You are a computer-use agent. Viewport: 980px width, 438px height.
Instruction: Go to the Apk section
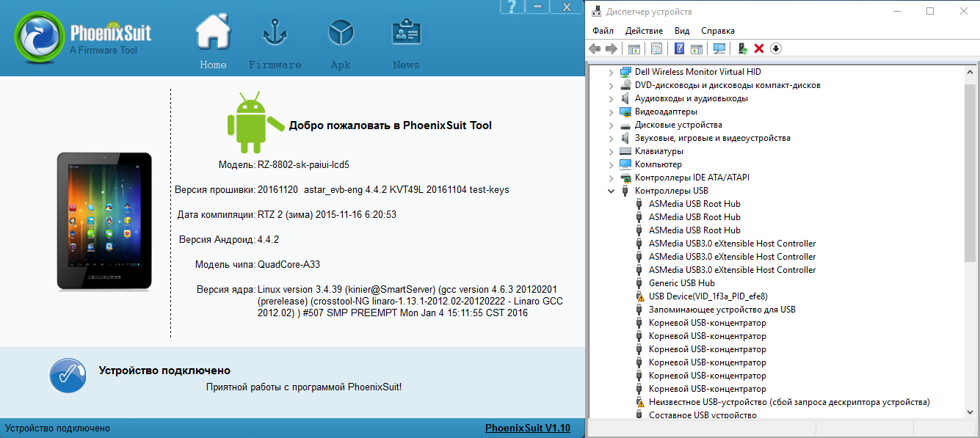[x=341, y=43]
